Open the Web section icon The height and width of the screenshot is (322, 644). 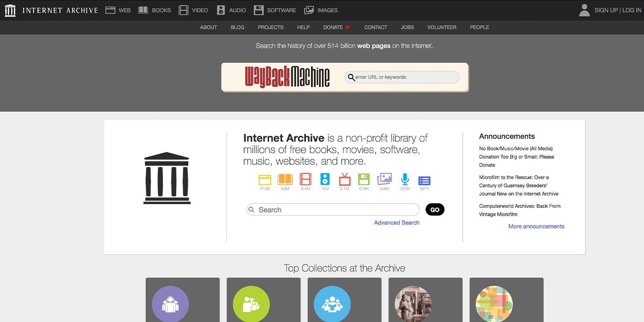[x=110, y=10]
